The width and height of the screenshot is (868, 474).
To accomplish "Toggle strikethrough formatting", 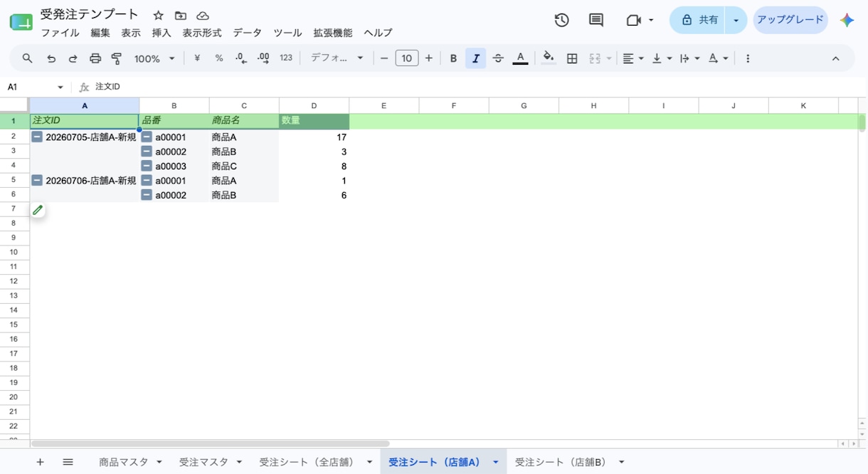I will point(498,58).
